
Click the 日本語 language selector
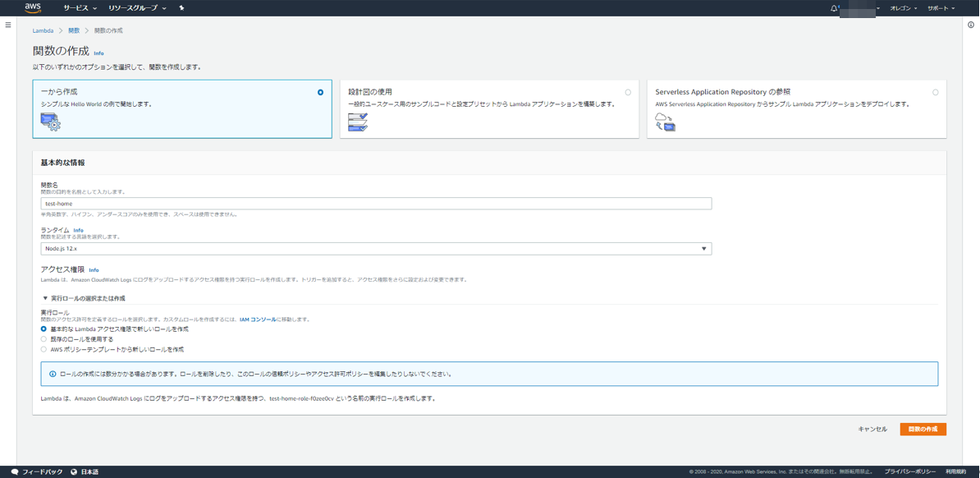90,471
